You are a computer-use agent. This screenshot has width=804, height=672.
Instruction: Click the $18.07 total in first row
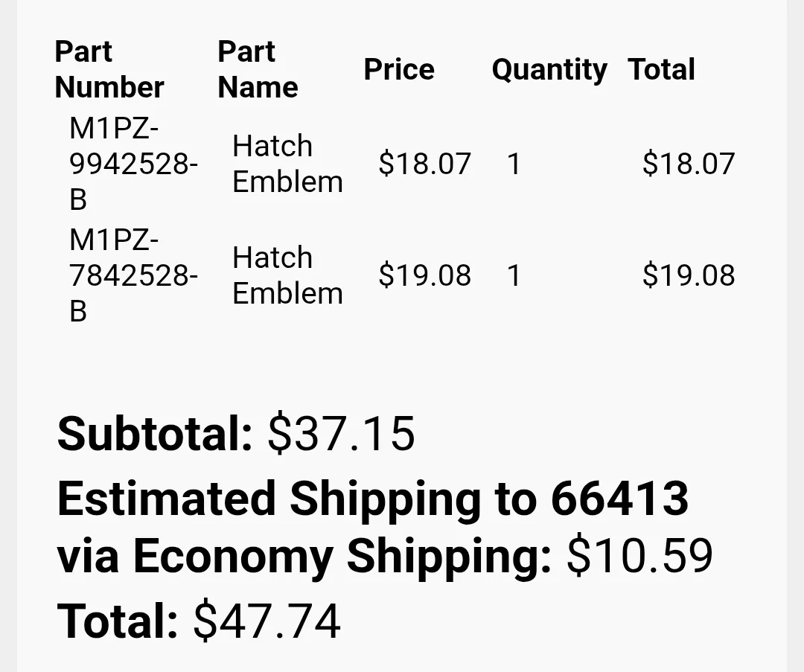[689, 164]
